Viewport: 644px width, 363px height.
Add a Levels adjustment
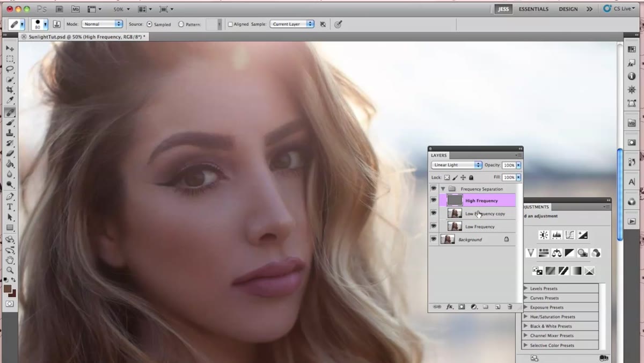tap(557, 235)
